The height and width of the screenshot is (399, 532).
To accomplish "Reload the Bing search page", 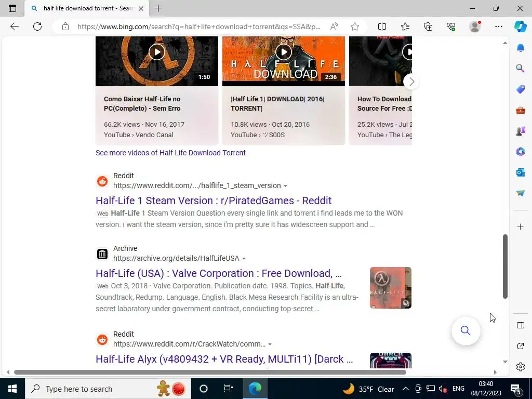I will (37, 26).
